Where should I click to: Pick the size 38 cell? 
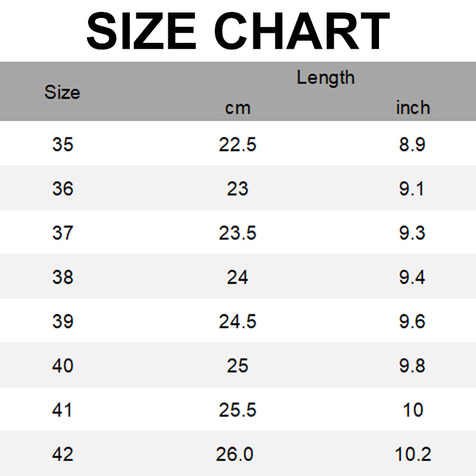(x=62, y=277)
